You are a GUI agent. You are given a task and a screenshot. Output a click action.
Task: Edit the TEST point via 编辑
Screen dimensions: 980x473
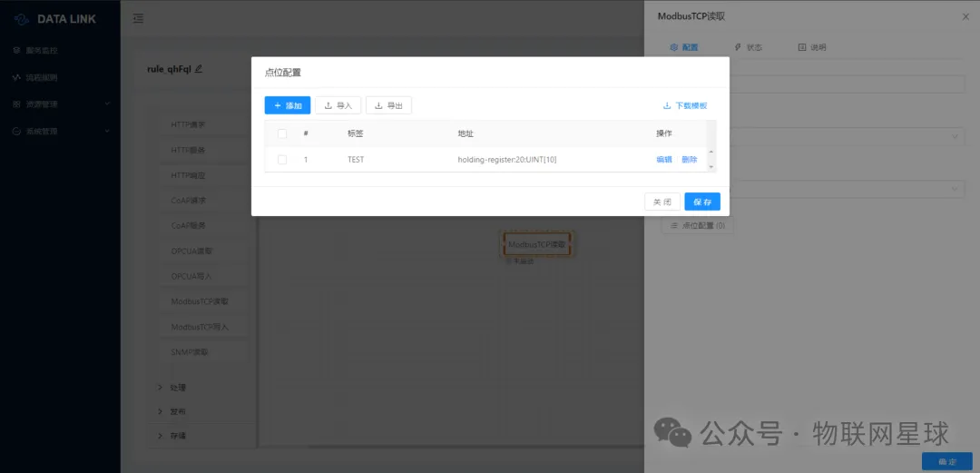tap(664, 160)
